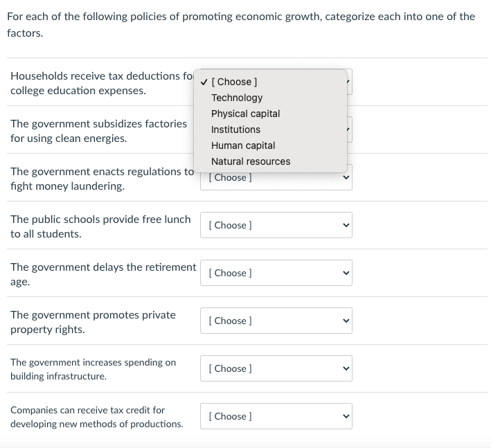Screen dimensions: 491x448
Task: Open dropdown for new production methods credit
Action: pos(276,416)
